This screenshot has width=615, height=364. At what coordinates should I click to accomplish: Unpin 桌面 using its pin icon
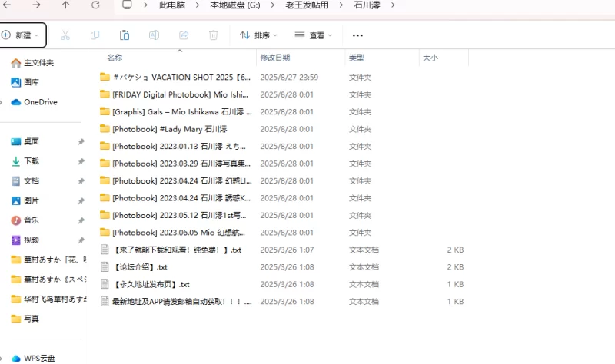point(81,142)
